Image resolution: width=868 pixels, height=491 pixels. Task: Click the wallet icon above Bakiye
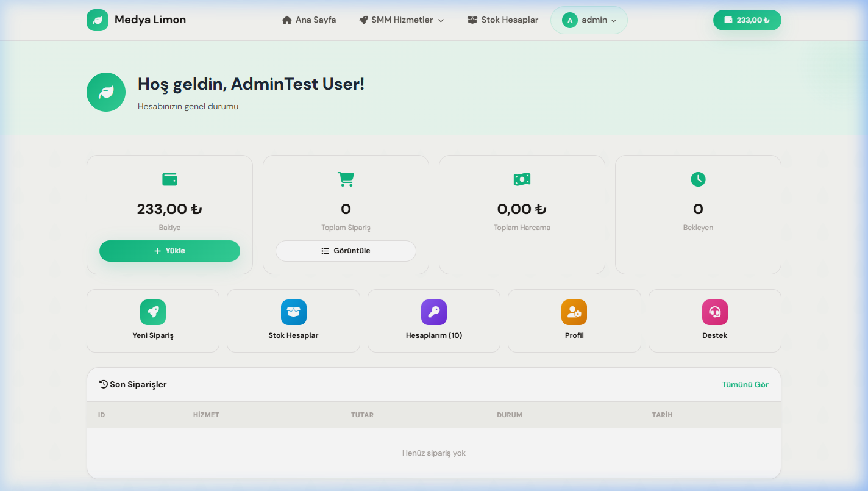coord(169,179)
